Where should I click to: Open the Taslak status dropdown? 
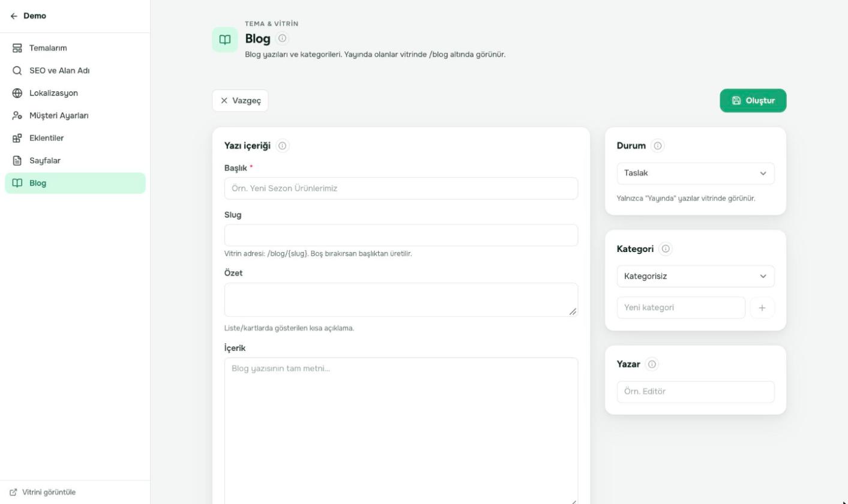coord(696,173)
